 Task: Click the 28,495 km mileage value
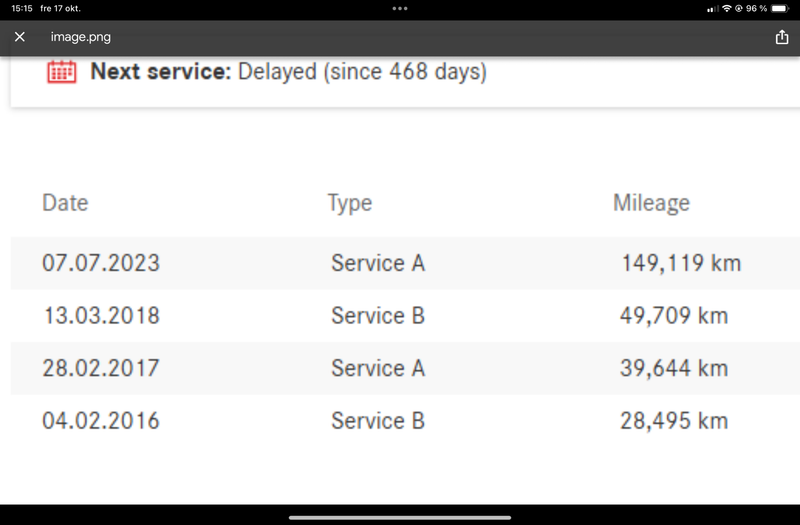pos(674,420)
